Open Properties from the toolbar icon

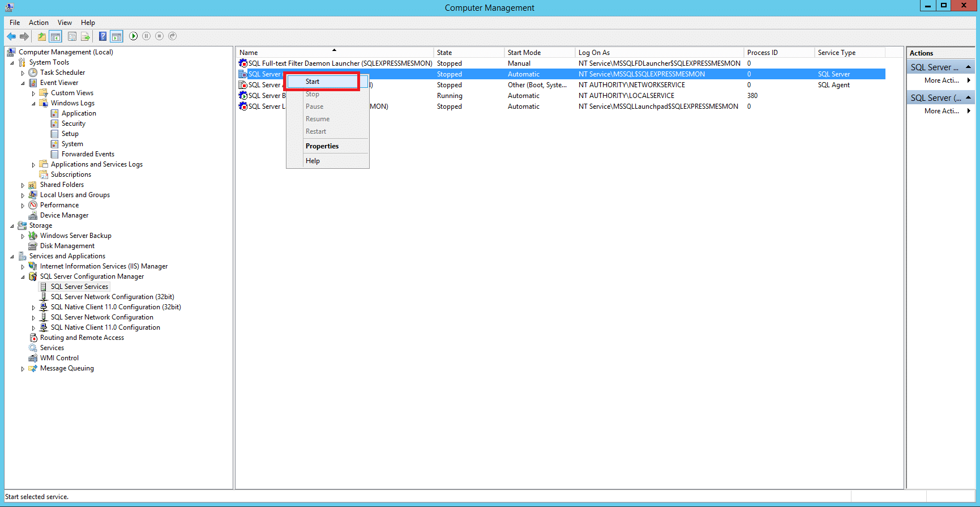pos(72,36)
